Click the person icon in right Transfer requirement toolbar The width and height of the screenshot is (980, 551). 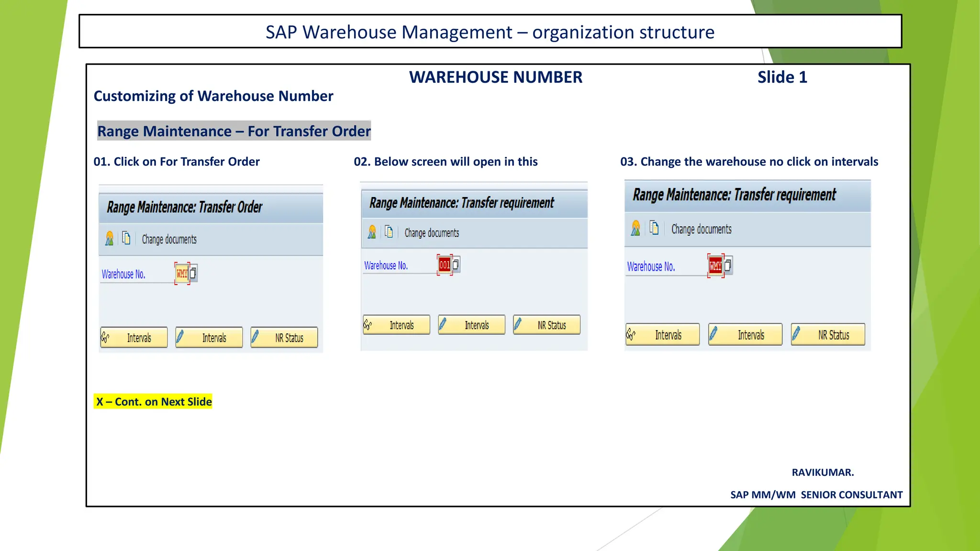pyautogui.click(x=635, y=228)
